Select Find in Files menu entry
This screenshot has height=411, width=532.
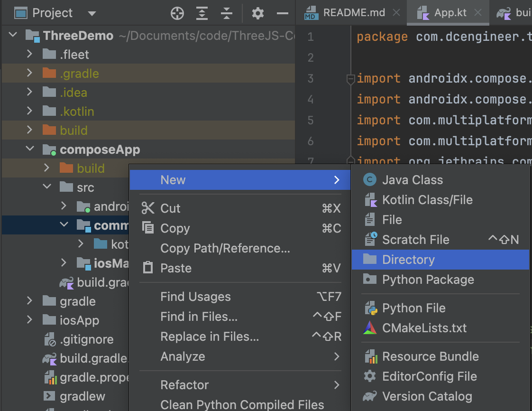pos(199,317)
